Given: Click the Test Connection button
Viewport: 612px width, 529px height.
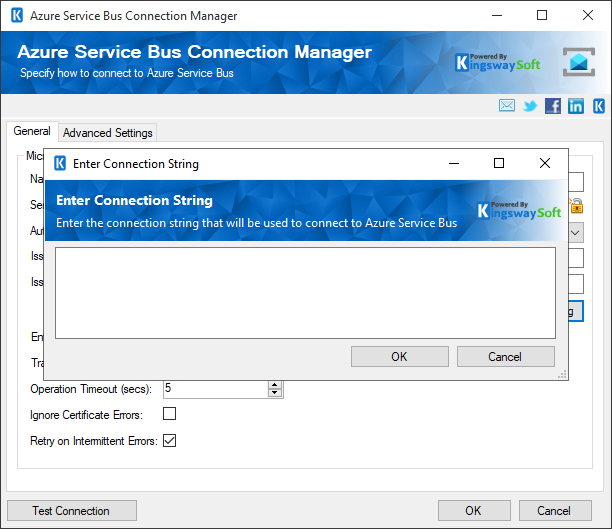Looking at the screenshot, I should pyautogui.click(x=72, y=511).
